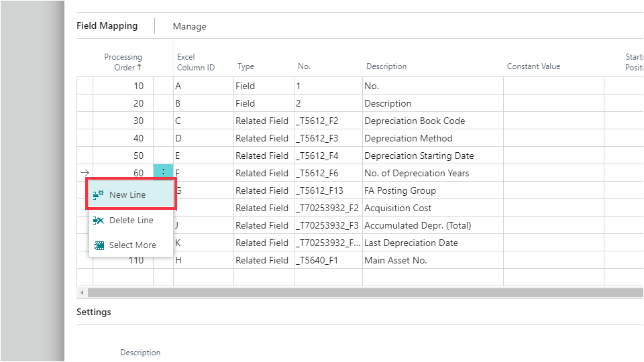644x362 pixels.
Task: Choose Select More from context menu
Action: point(131,245)
